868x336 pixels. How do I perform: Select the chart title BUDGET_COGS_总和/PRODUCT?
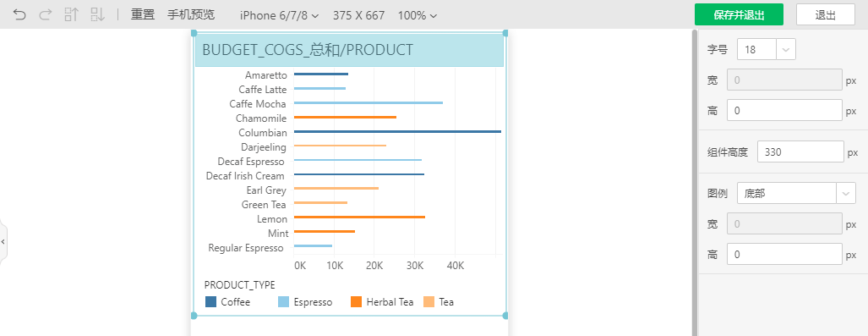tap(308, 49)
